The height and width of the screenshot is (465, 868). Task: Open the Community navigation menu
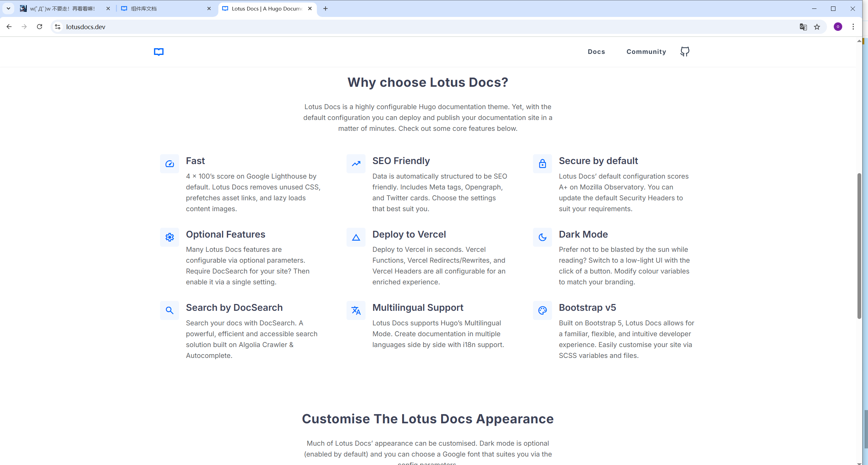646,52
